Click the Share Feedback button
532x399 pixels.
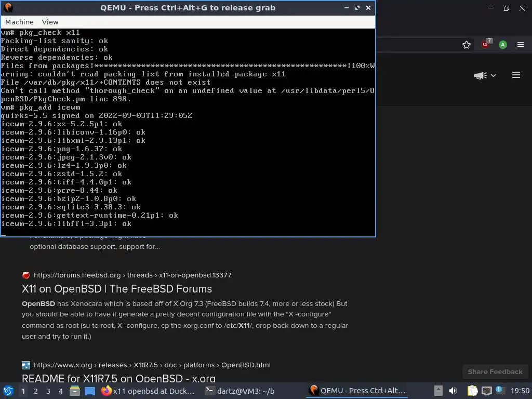pos(495,372)
